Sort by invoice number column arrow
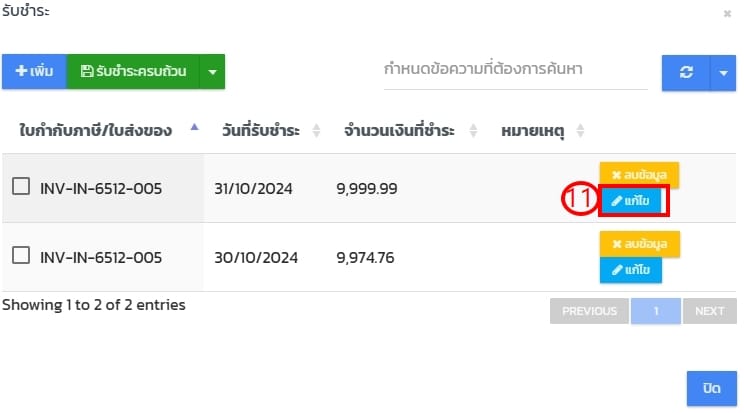 tap(194, 129)
